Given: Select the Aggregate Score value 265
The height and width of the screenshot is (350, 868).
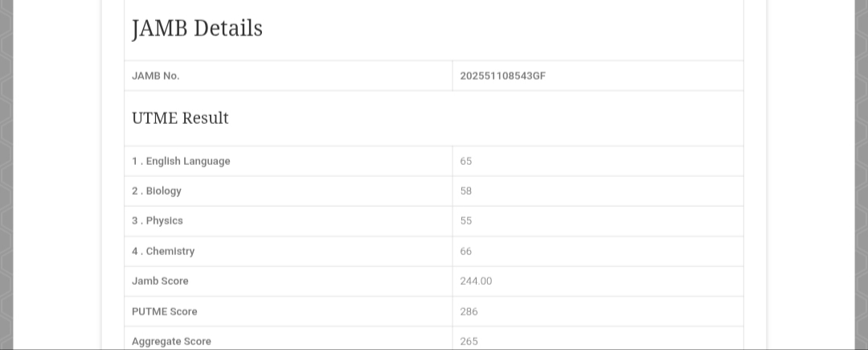Looking at the screenshot, I should 469,341.
